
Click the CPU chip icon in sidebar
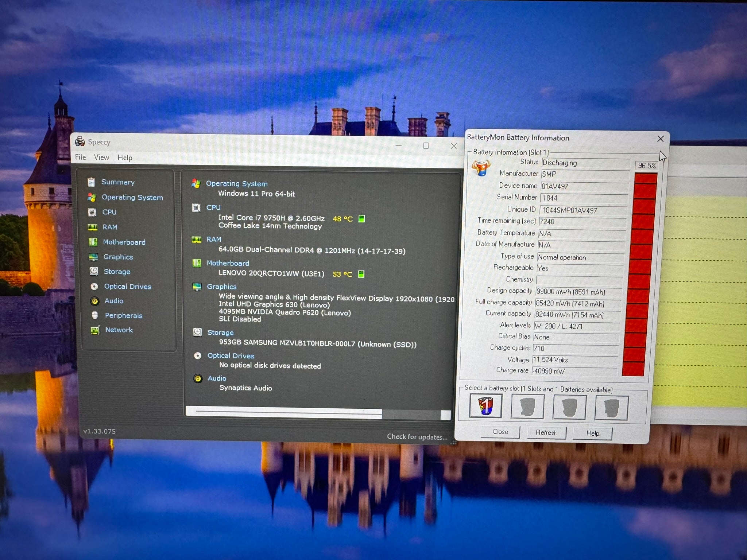(x=92, y=212)
